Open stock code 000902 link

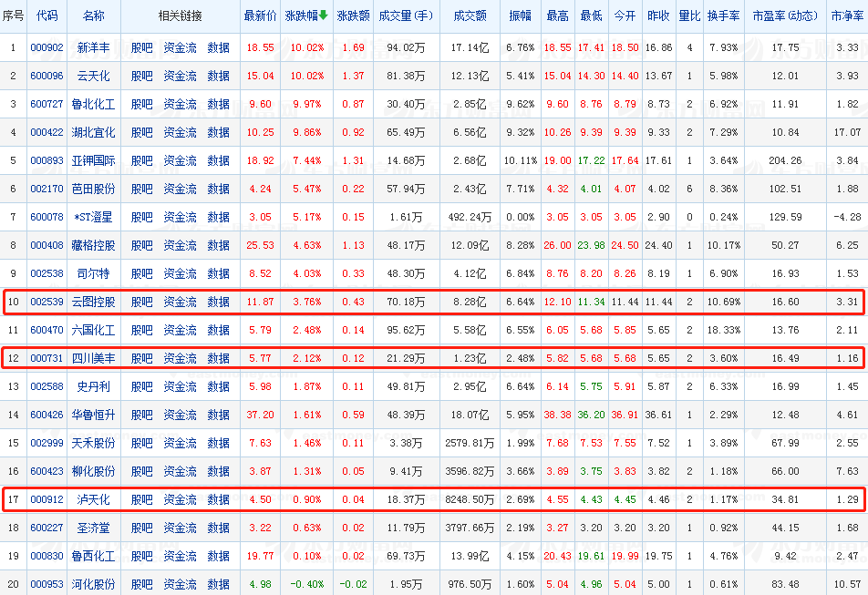pos(46,47)
